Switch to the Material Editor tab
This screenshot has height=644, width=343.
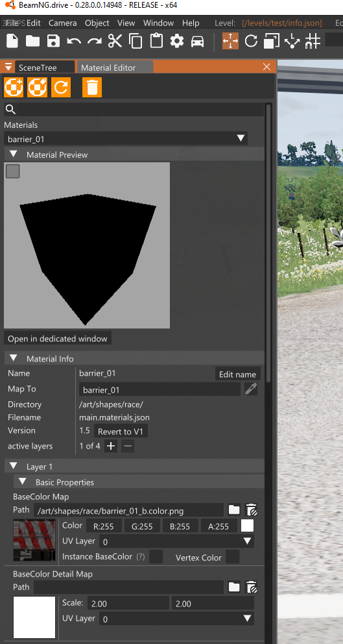pos(115,68)
